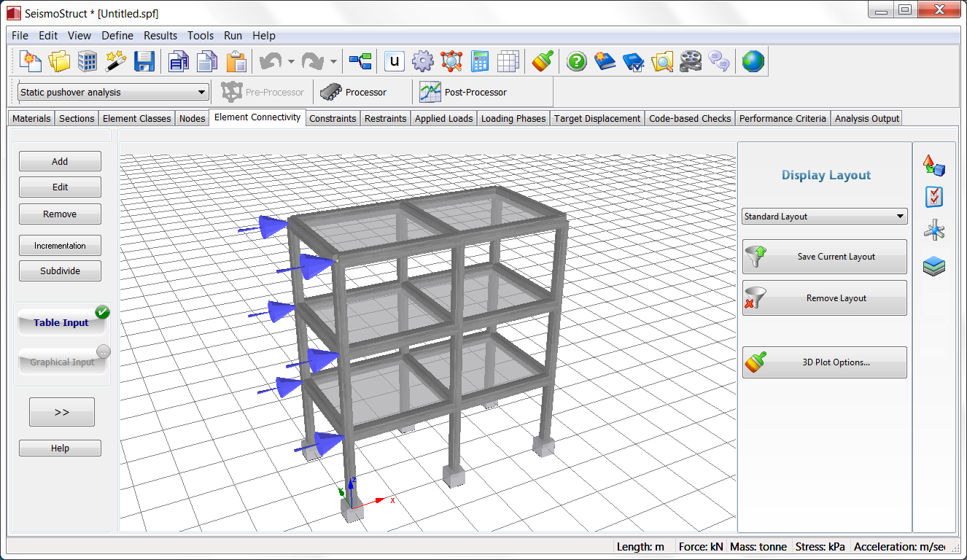The image size is (967, 560).
Task: Switch to the Applied Loads tab
Action: coord(444,118)
